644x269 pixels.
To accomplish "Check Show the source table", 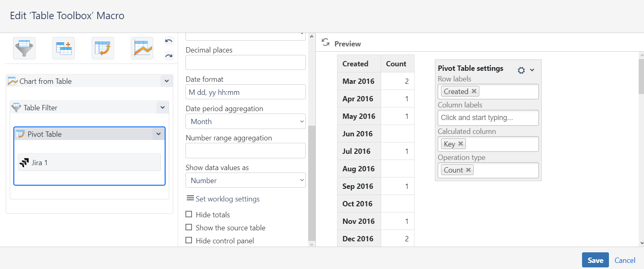I will click(189, 227).
